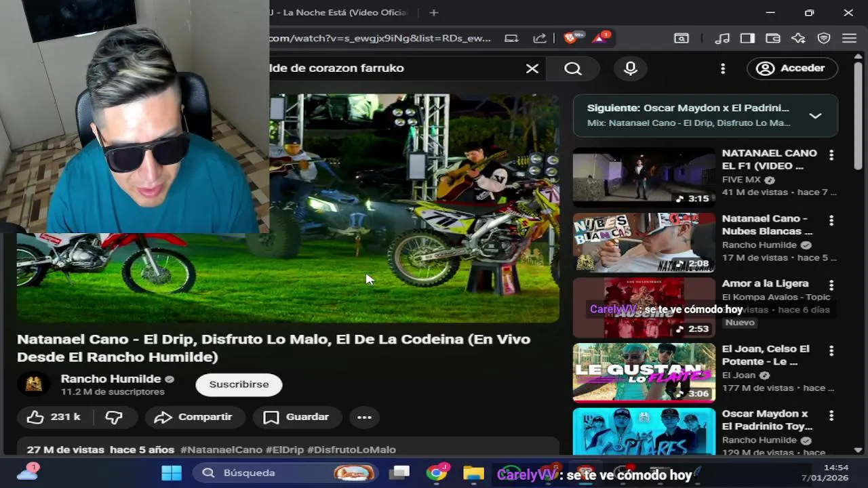Open Nubes Blancas video thumbnail

tap(644, 243)
